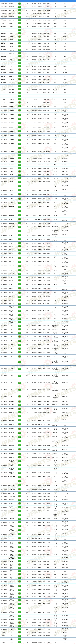Click fuel icon in Kia Picanto G4HE row
Screen dimensions: 76x644
point(19,96)
